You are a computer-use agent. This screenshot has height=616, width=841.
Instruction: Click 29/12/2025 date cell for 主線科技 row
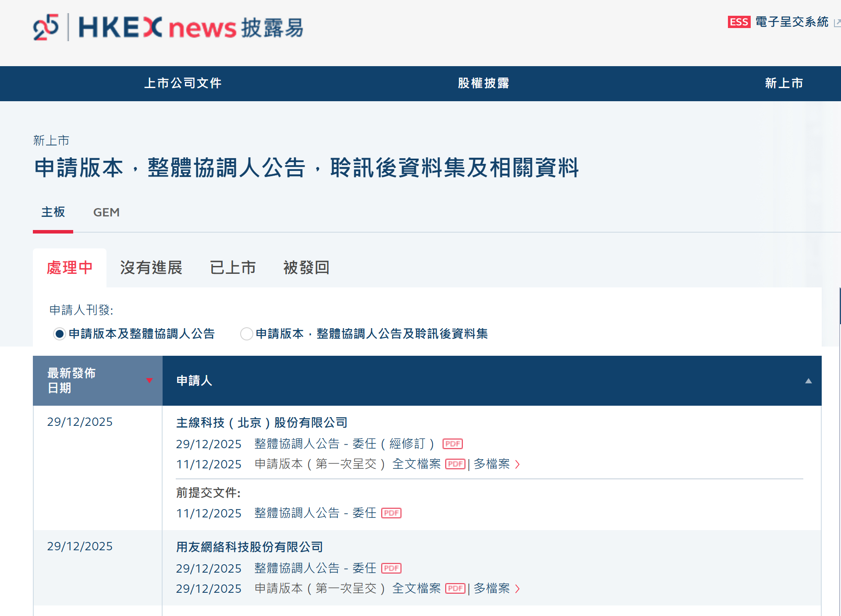[x=80, y=422]
